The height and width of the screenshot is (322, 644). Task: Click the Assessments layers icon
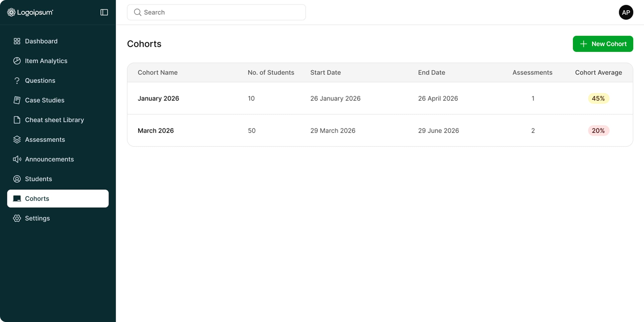coord(17,140)
